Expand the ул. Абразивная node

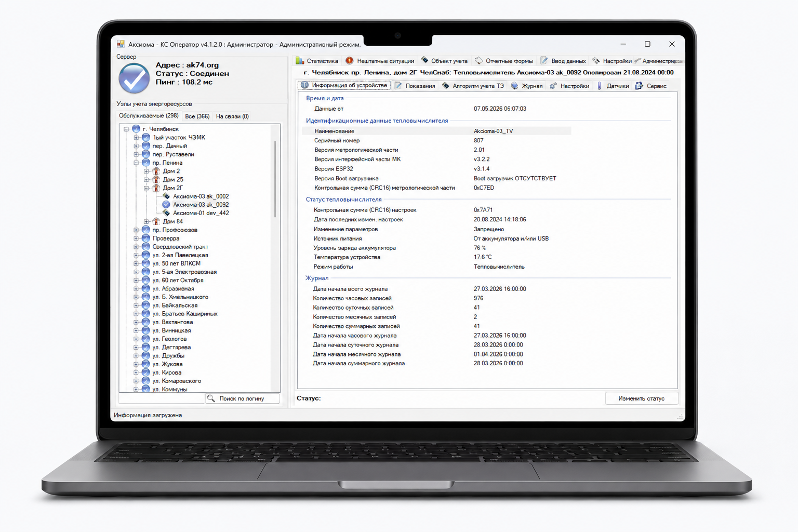(x=136, y=289)
